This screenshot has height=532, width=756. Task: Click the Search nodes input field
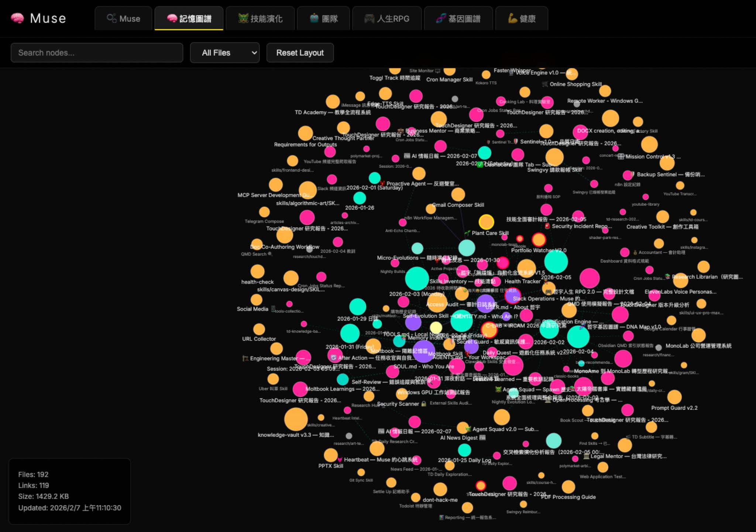pyautogui.click(x=97, y=53)
